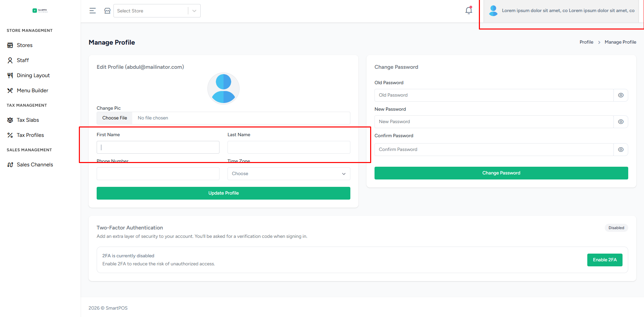Click the Enable 2FA button
Image resolution: width=644 pixels, height=317 pixels.
point(604,260)
